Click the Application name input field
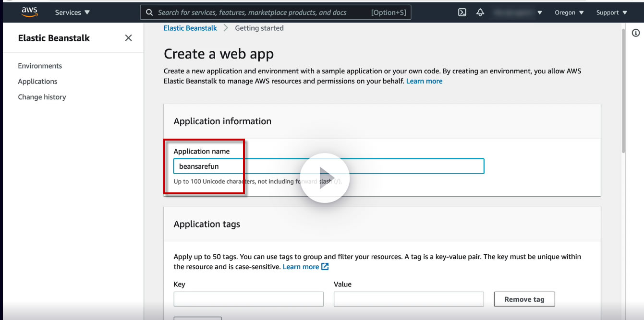This screenshot has height=320, width=644. pos(328,166)
